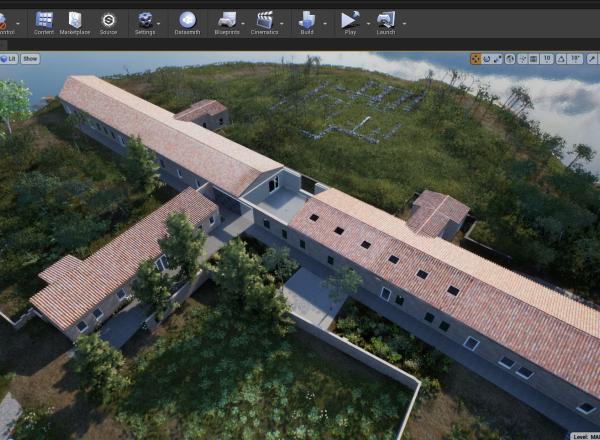The height and width of the screenshot is (440, 600).
Task: Open the rotation snap angle dropdown
Action: (575, 59)
